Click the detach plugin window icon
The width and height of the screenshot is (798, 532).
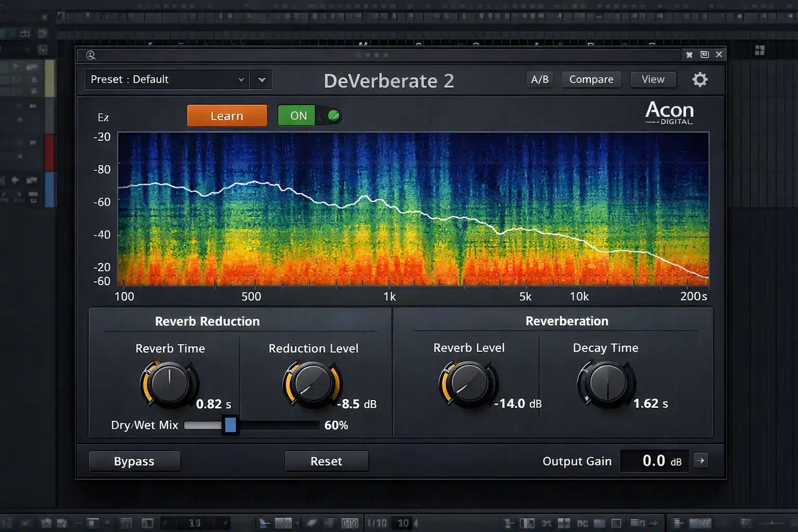tap(704, 54)
